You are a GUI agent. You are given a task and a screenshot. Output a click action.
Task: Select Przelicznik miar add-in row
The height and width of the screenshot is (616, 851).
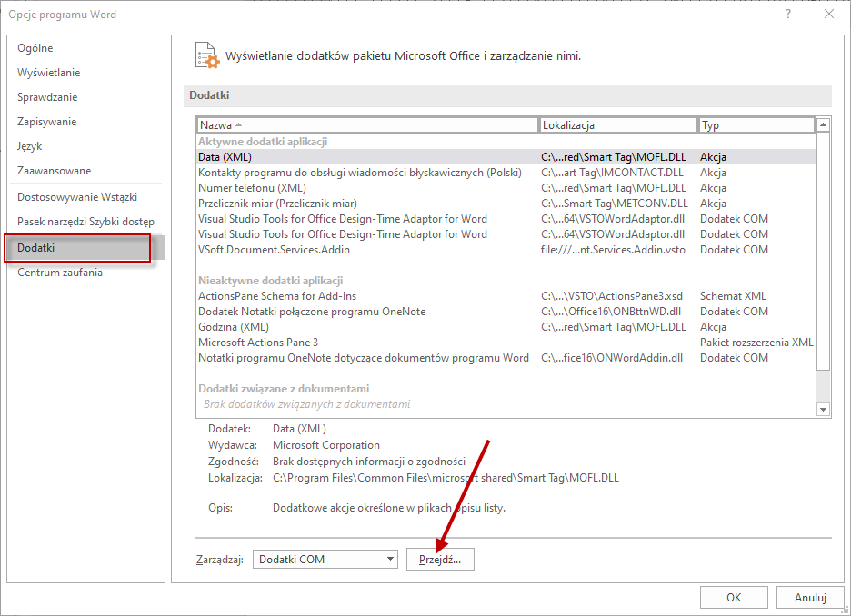click(506, 204)
